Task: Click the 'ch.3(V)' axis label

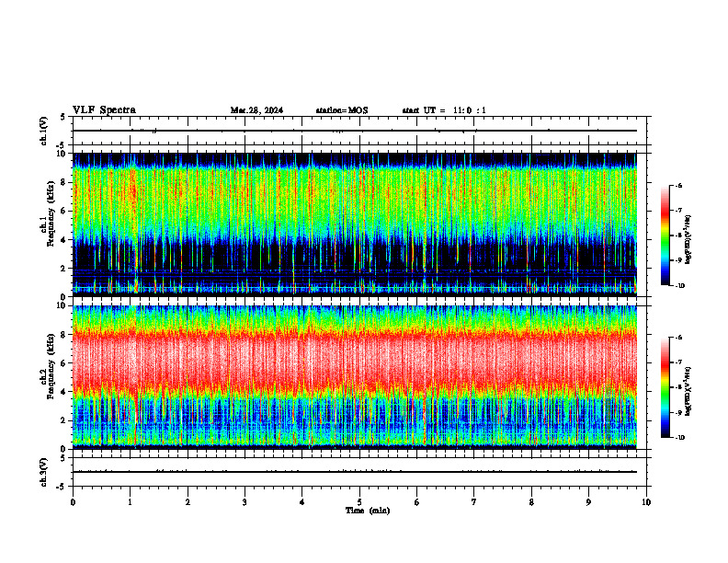Action: (44, 472)
